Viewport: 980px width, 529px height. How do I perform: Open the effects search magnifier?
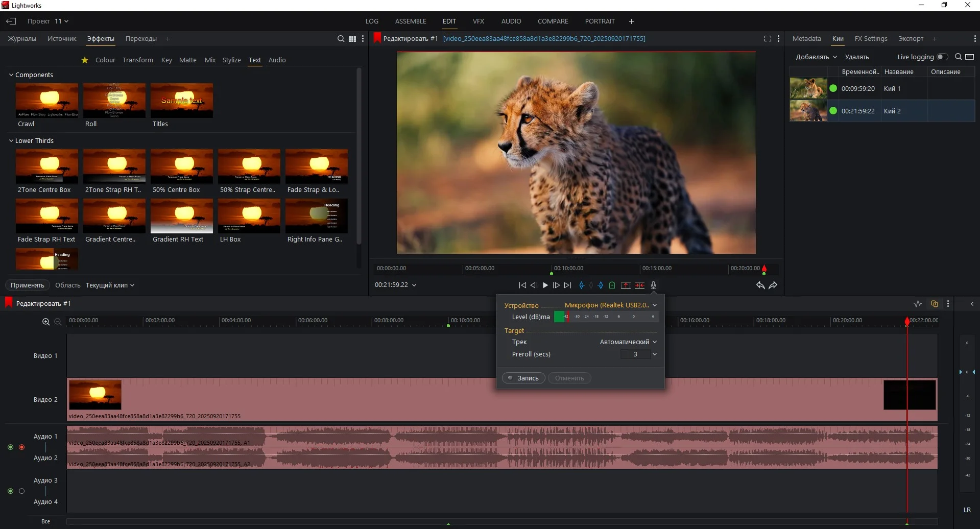point(341,39)
